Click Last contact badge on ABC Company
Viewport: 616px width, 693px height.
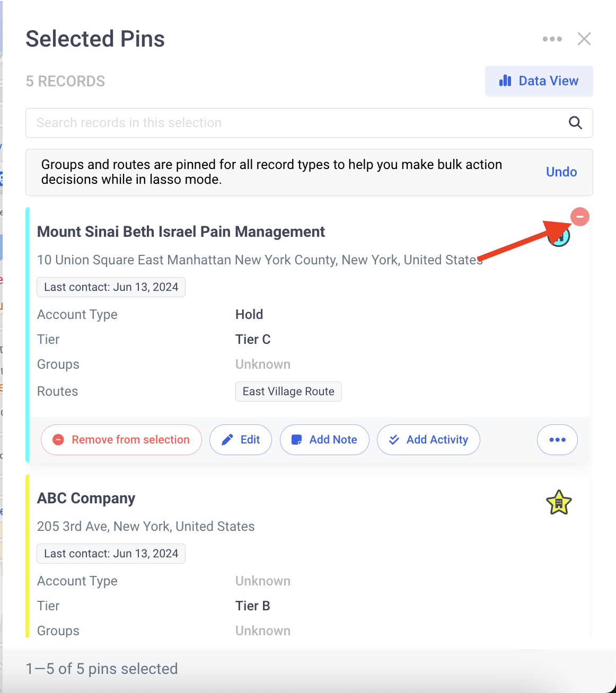coord(111,554)
